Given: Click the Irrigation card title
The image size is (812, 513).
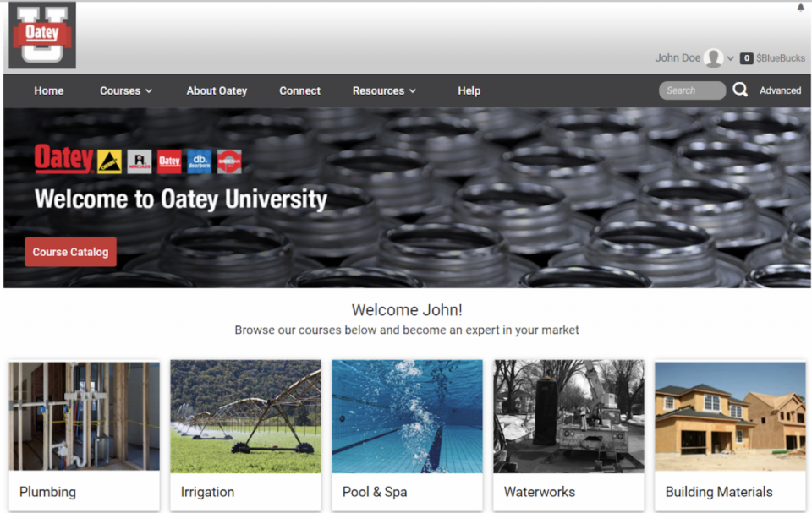Looking at the screenshot, I should [208, 492].
